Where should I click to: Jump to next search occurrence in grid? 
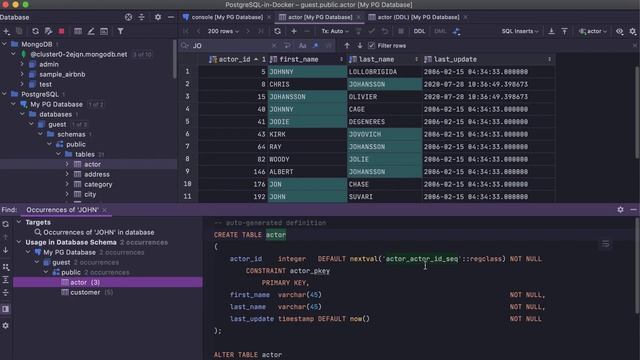[x=360, y=45]
